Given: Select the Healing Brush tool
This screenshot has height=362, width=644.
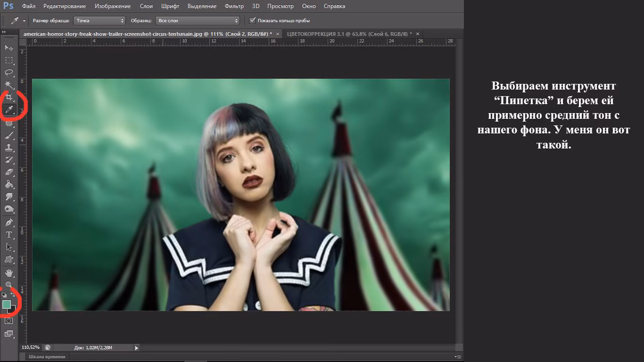Looking at the screenshot, I should pyautogui.click(x=9, y=123).
